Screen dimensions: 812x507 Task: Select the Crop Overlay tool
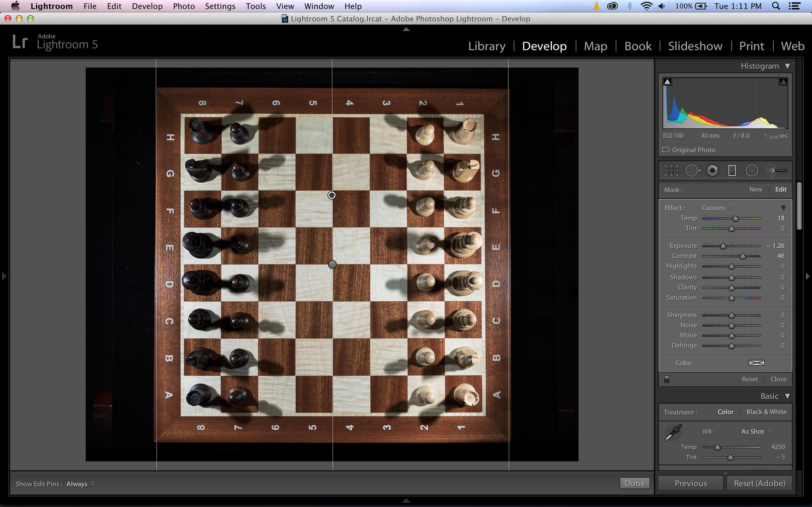pos(671,171)
